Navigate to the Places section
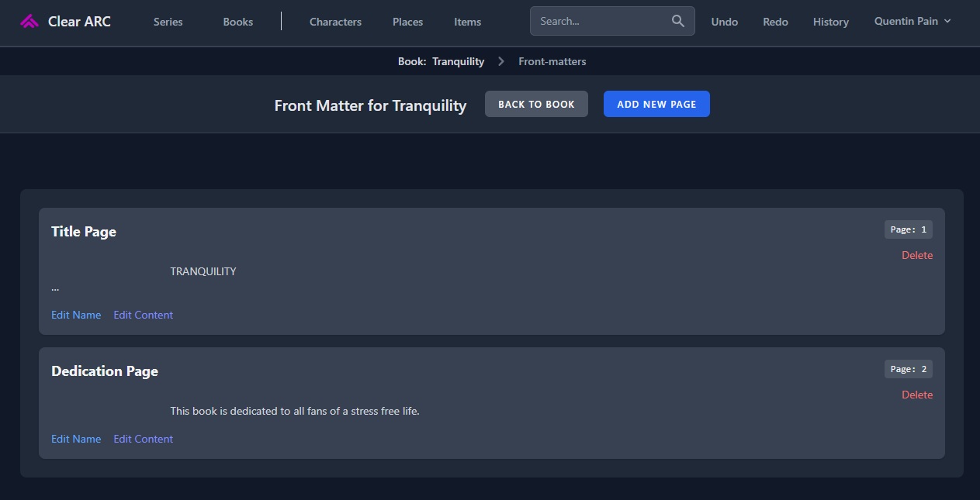 click(x=407, y=22)
